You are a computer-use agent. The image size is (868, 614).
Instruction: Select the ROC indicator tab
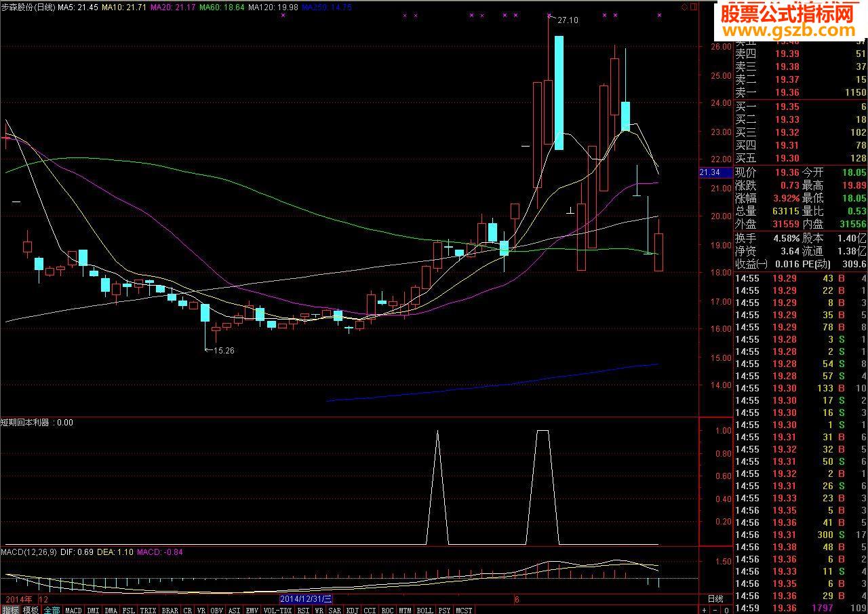click(388, 610)
